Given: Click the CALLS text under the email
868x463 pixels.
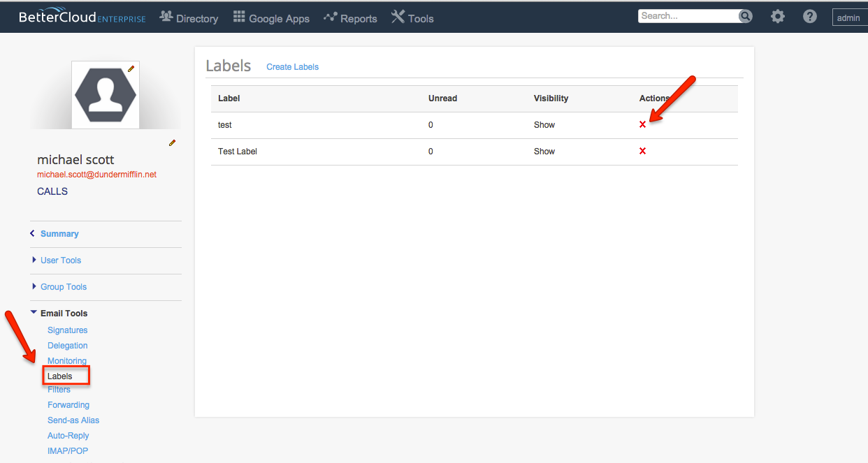Looking at the screenshot, I should [x=52, y=191].
